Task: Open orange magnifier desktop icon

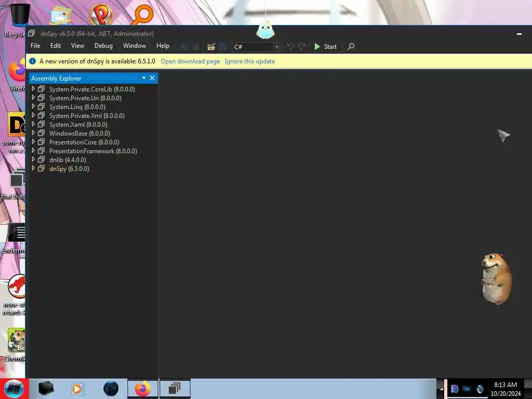Action: 142,14
